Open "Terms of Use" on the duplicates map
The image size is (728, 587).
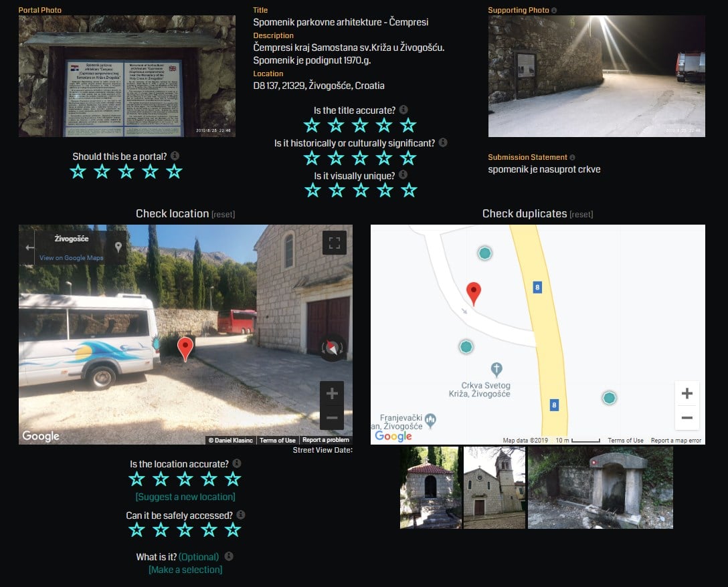tap(626, 441)
